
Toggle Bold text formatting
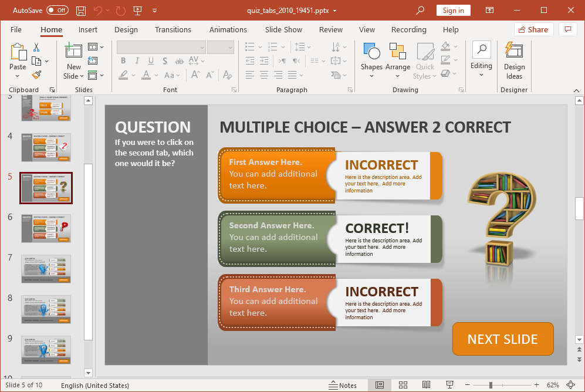click(x=123, y=61)
